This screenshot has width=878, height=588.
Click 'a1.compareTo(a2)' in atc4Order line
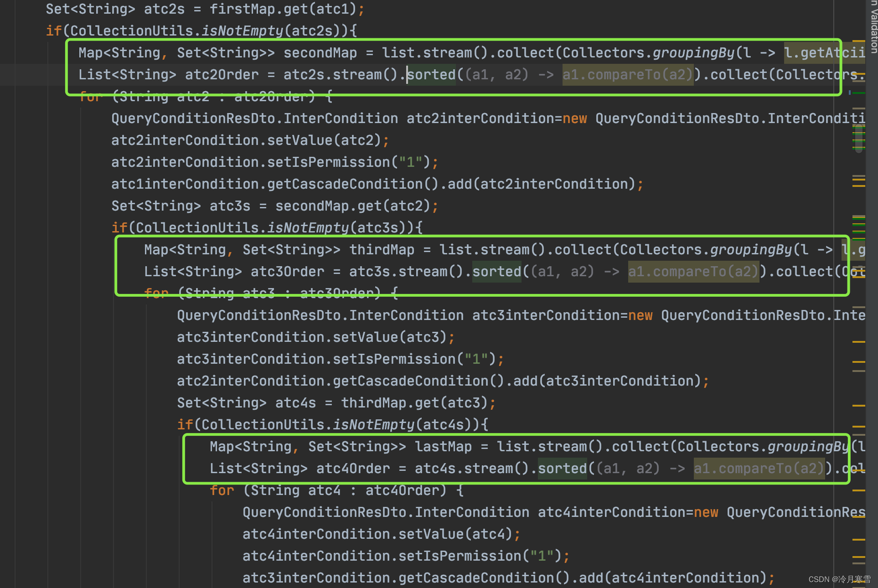pos(759,469)
